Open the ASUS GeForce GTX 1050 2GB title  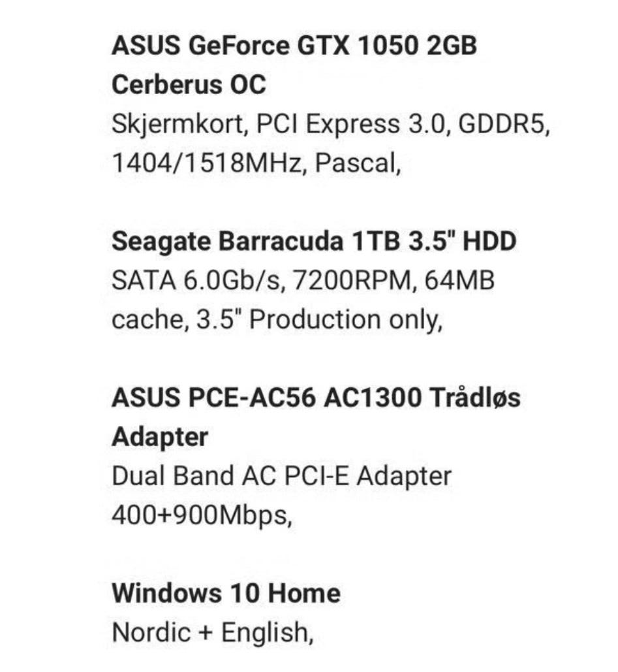294,45
